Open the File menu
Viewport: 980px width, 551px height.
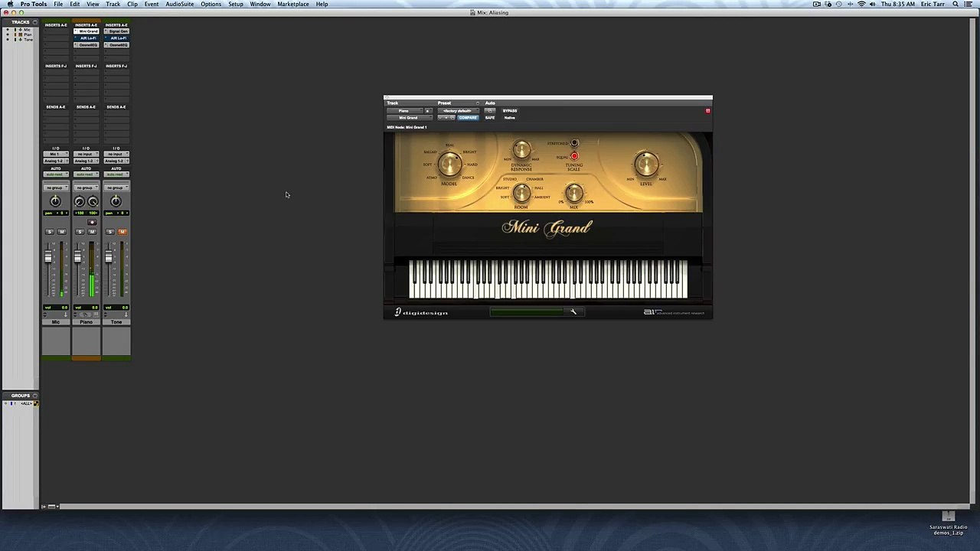coord(58,5)
